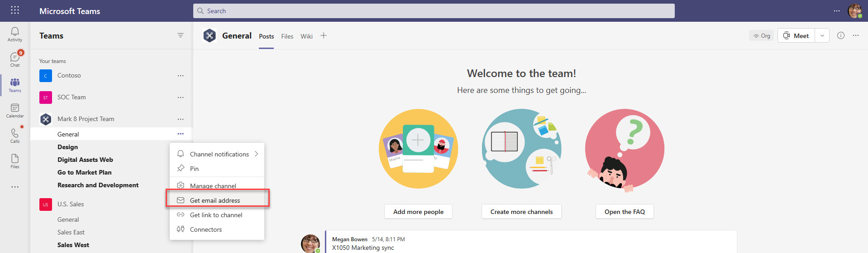The width and height of the screenshot is (868, 253).
Task: Open Settings and more in title bar
Action: pos(837,11)
